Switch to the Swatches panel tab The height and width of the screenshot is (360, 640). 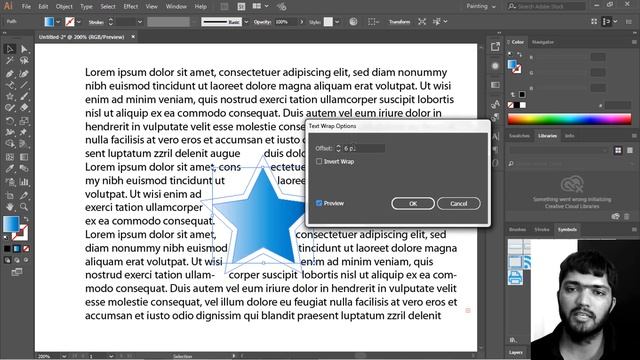point(519,136)
